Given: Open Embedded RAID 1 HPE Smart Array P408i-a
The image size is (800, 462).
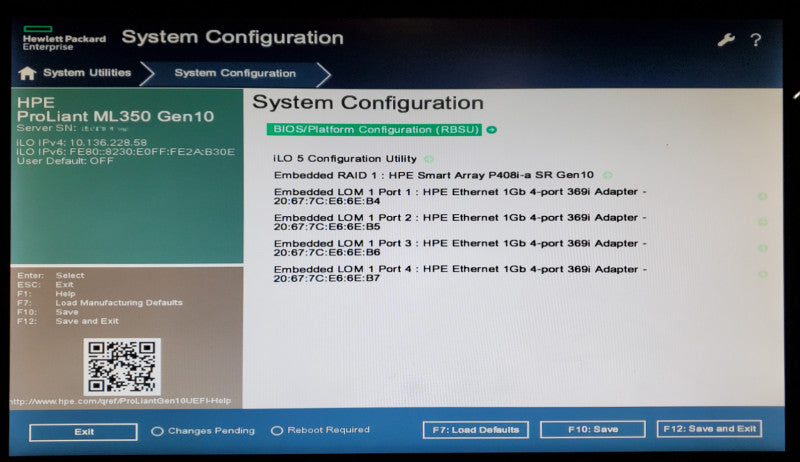Looking at the screenshot, I should click(x=434, y=175).
